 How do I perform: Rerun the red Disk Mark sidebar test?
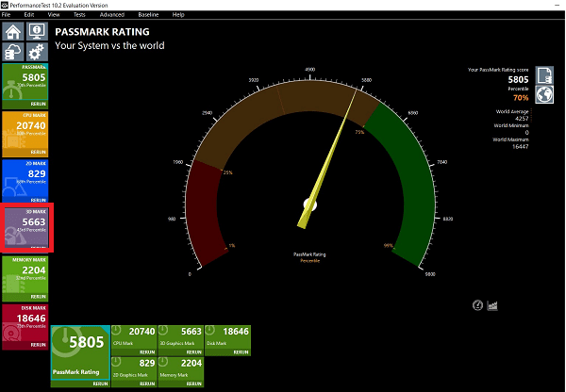(39, 345)
